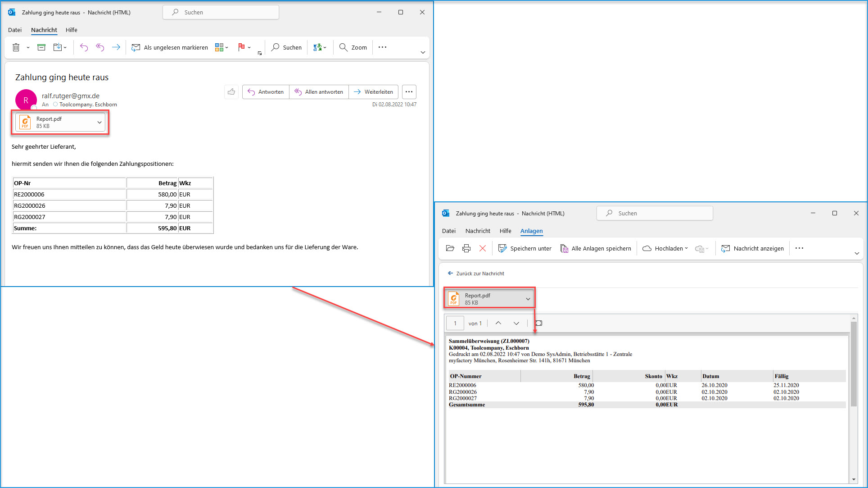
Task: Click the red Flag follow-up icon
Action: pyautogui.click(x=241, y=47)
